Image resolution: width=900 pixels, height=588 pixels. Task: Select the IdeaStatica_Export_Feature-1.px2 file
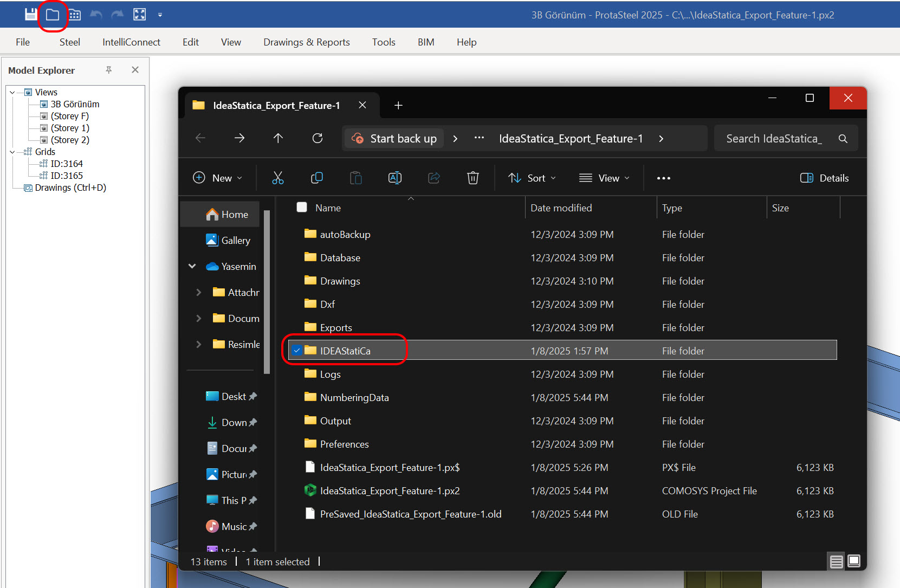[x=390, y=491]
